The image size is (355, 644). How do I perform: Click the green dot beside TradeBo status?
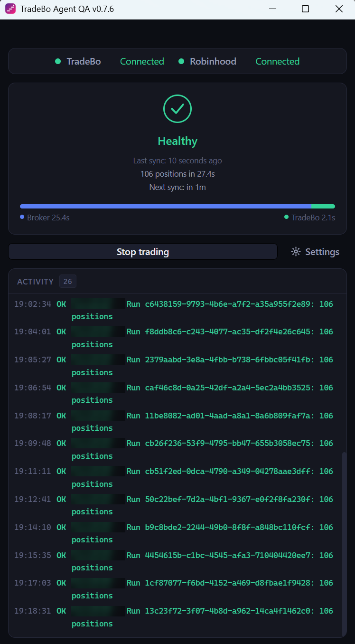click(x=58, y=61)
